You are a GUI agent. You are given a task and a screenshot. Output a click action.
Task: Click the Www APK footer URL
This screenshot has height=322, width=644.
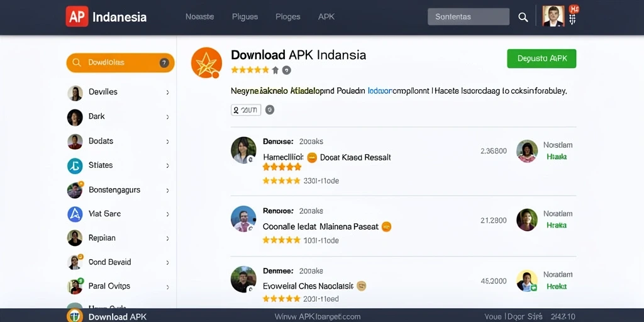point(318,317)
